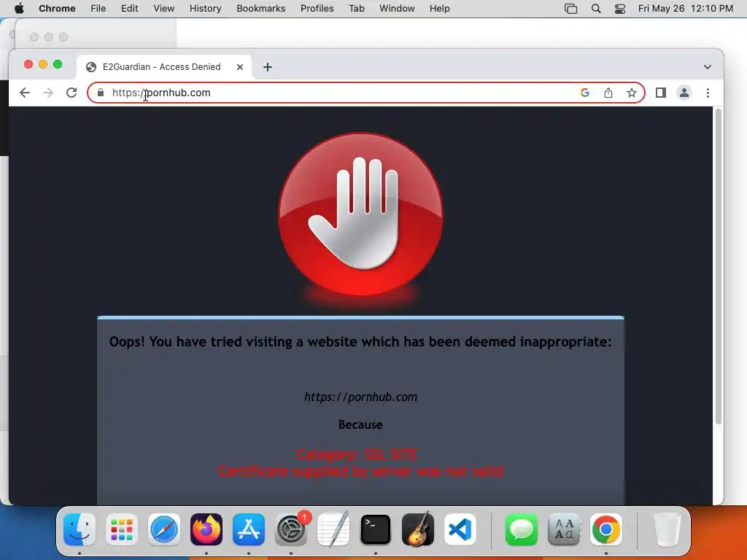Click the Google icon in address bar
This screenshot has width=747, height=560.
click(585, 93)
